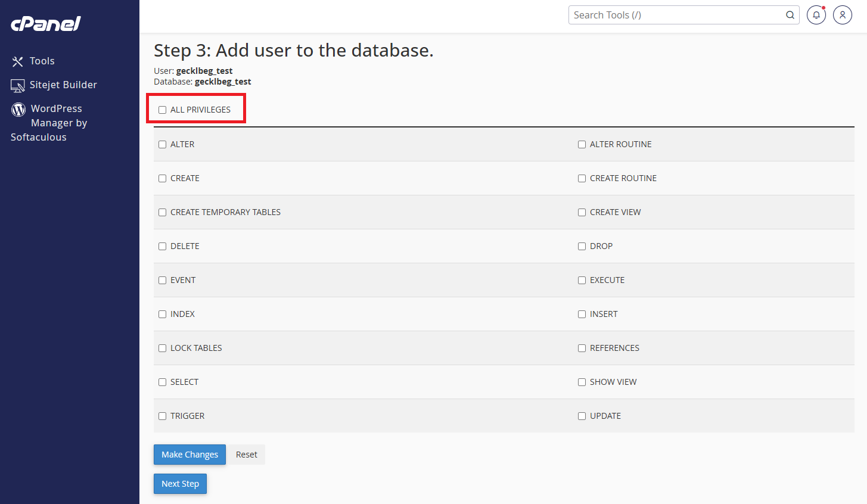The width and height of the screenshot is (867, 504).
Task: Tick the UPDATE privilege checkbox
Action: coord(582,416)
